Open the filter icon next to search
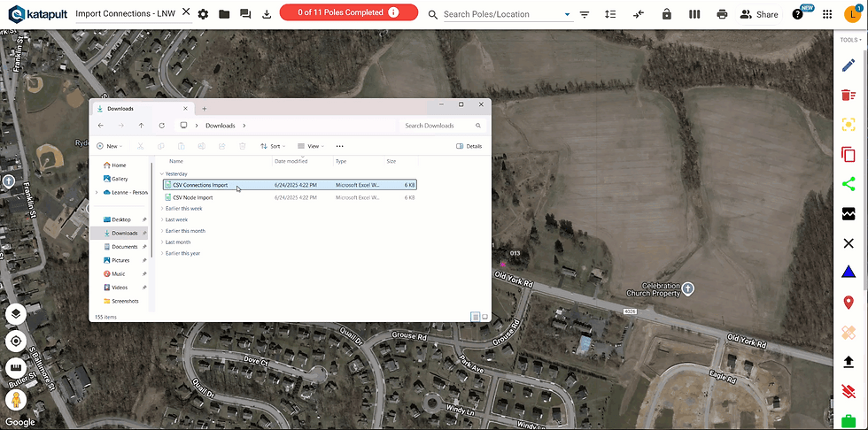This screenshot has height=430, width=868. (585, 14)
